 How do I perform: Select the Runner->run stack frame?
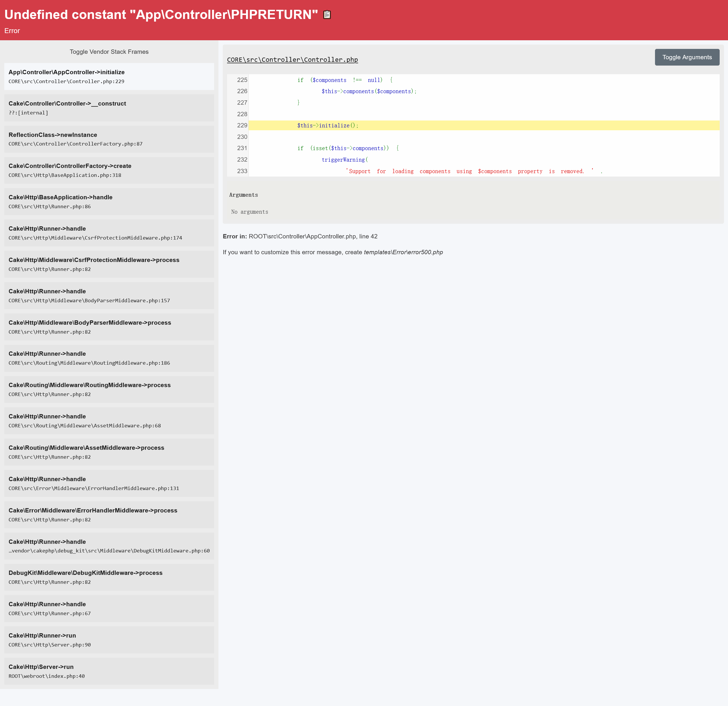(109, 640)
